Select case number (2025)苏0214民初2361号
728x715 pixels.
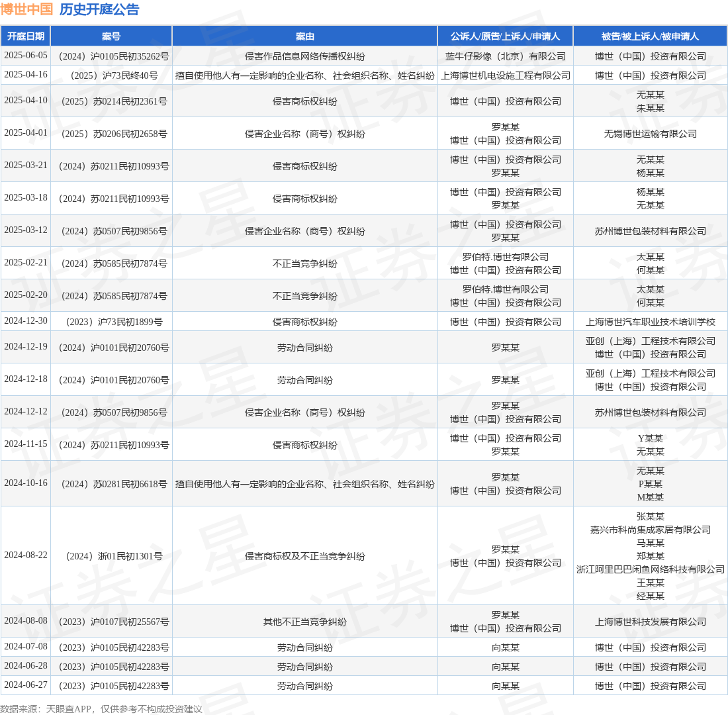(x=111, y=101)
